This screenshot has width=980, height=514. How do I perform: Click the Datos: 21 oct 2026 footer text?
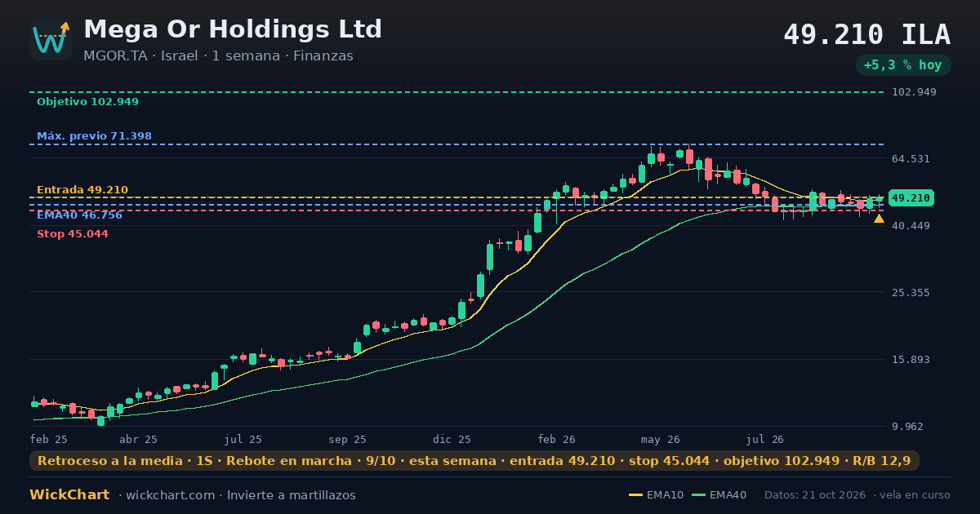pyautogui.click(x=815, y=495)
